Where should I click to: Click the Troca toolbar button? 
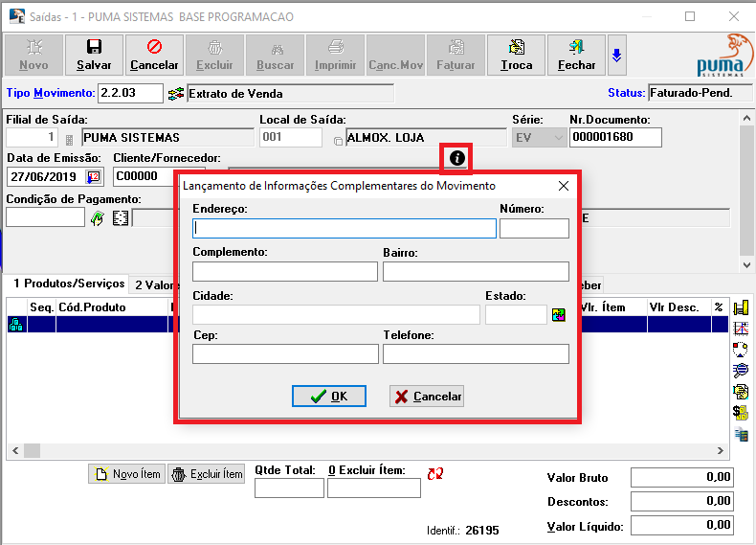(517, 56)
